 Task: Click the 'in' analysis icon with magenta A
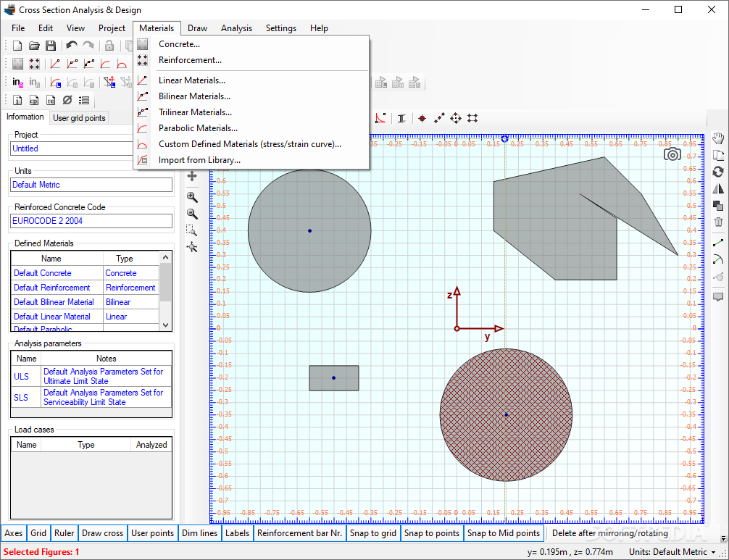(17, 83)
